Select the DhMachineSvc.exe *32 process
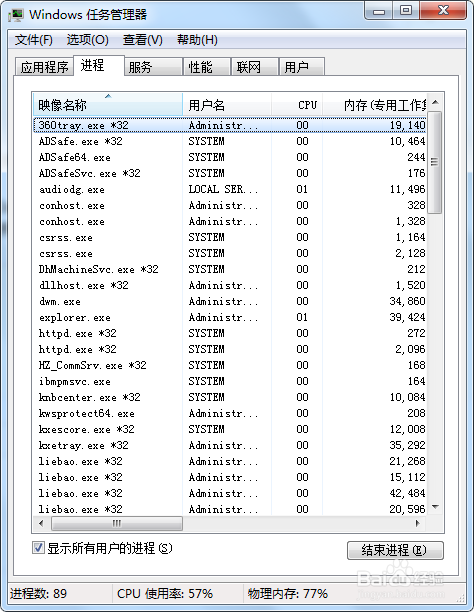 (x=230, y=269)
